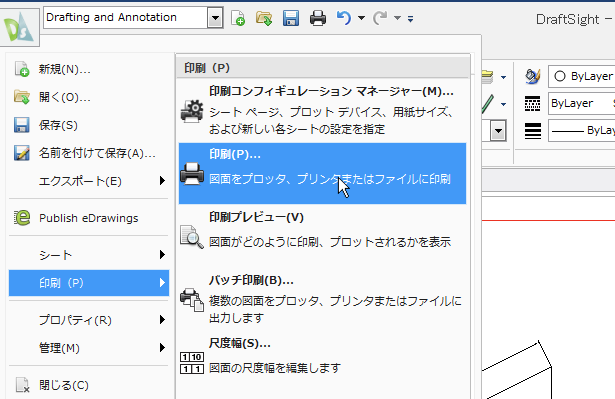Open the partially hidden combo box arrow in ribbon
This screenshot has height=399, width=615.
pos(498,131)
